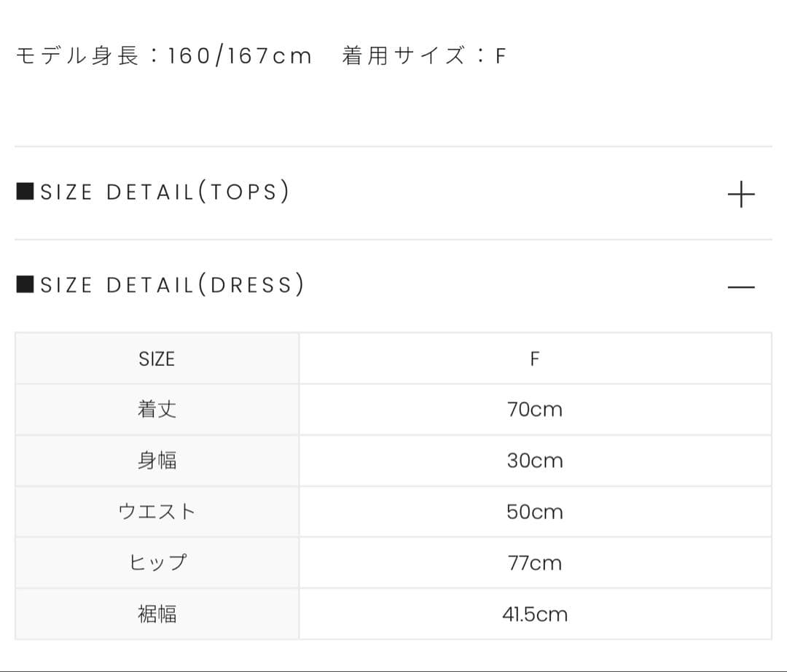
Task: Collapse SIZE DETAIL(DRESS) with the minus icon
Action: click(x=741, y=287)
